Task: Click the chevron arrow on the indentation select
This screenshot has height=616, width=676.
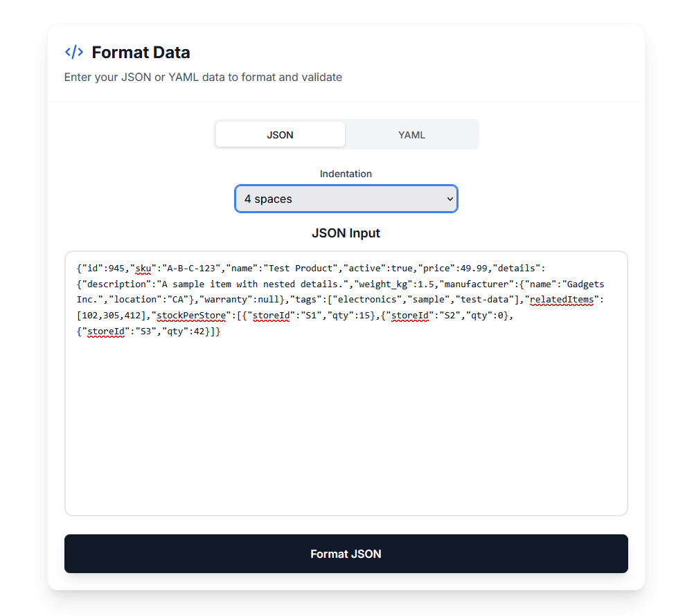Action: coord(450,199)
